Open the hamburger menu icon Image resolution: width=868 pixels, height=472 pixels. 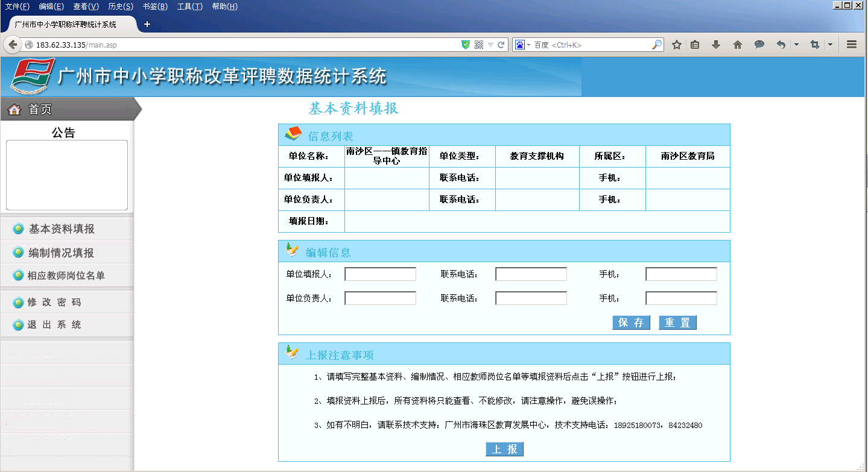pos(852,45)
